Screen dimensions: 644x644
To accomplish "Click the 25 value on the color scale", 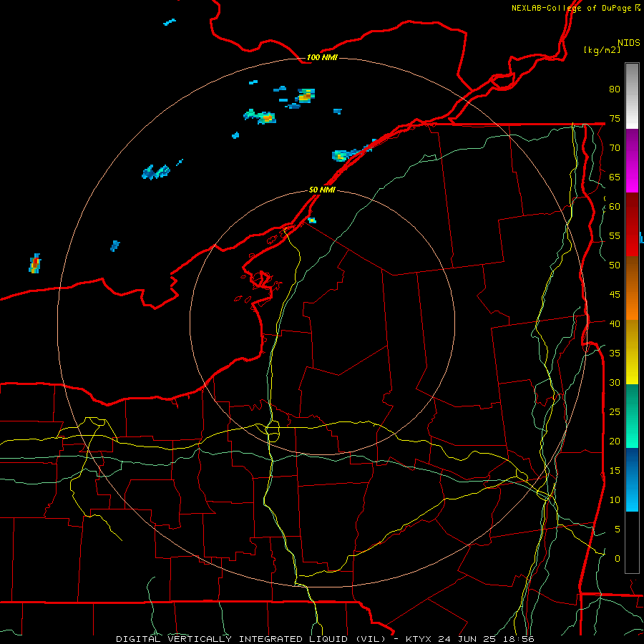I will pyautogui.click(x=615, y=412).
